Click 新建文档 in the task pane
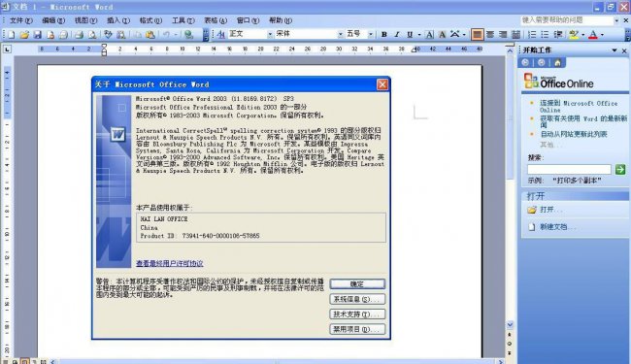 click(558, 227)
